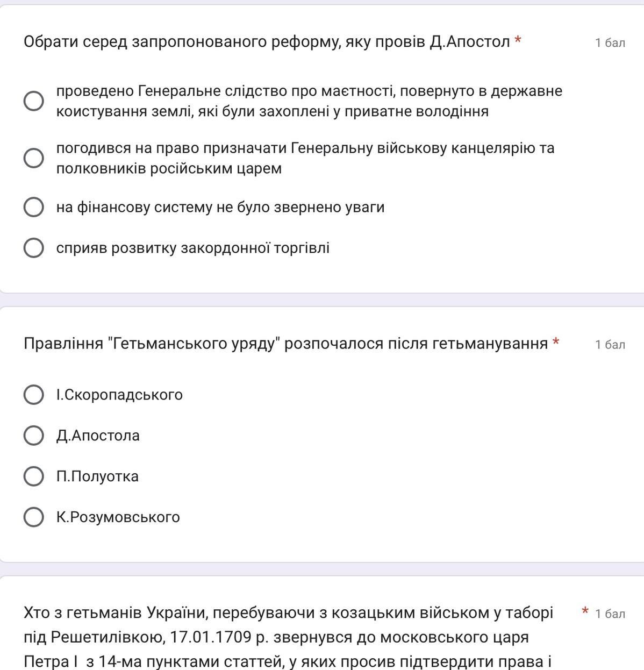Select the 'Д.Апостола' radio button
The height and width of the screenshot is (670, 644).
[34, 436]
